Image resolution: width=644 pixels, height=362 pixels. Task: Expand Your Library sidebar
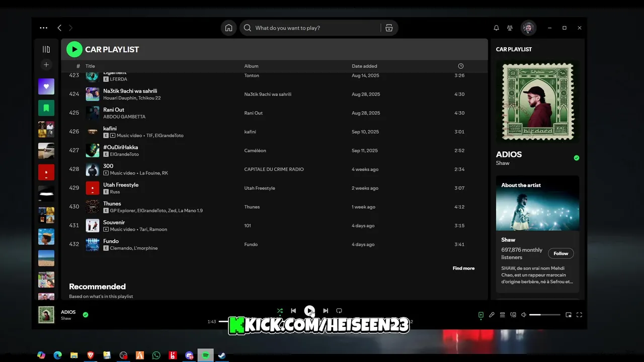(46, 49)
